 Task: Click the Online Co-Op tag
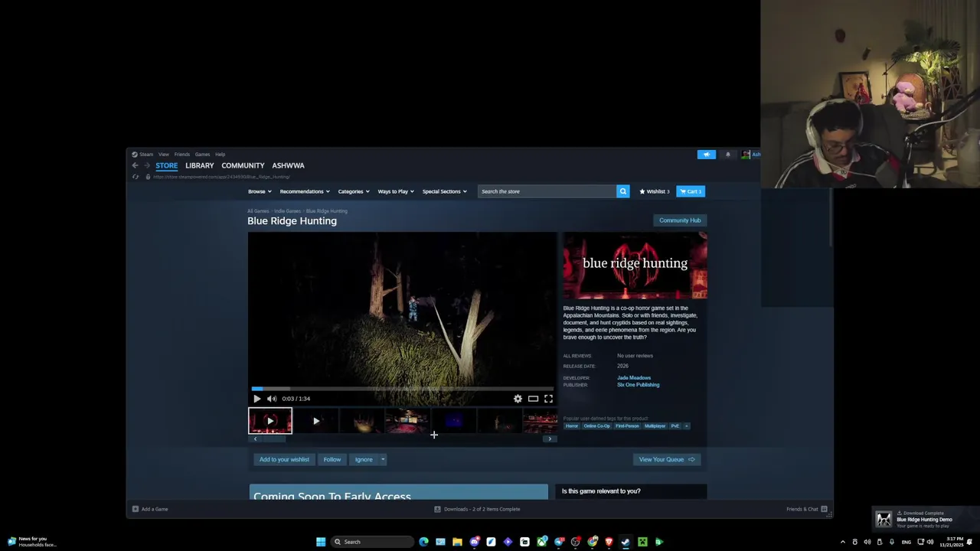pos(596,426)
